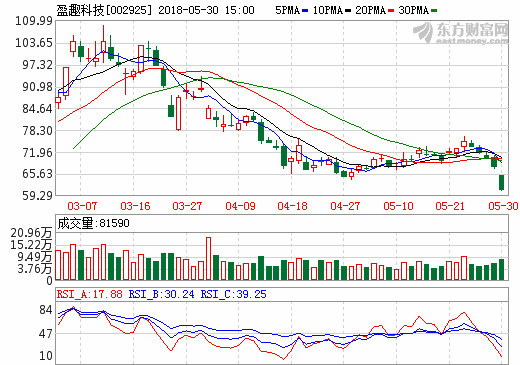
Task: Click the 05-30 date axis label
Action: 503,206
